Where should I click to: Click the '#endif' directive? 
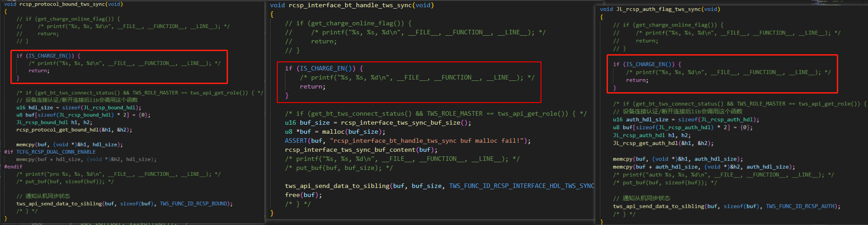13,166
